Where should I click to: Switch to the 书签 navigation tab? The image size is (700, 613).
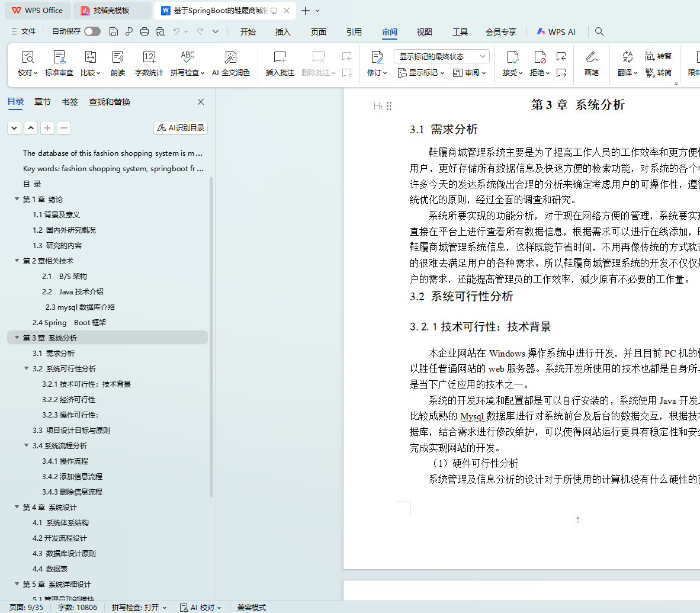click(70, 102)
